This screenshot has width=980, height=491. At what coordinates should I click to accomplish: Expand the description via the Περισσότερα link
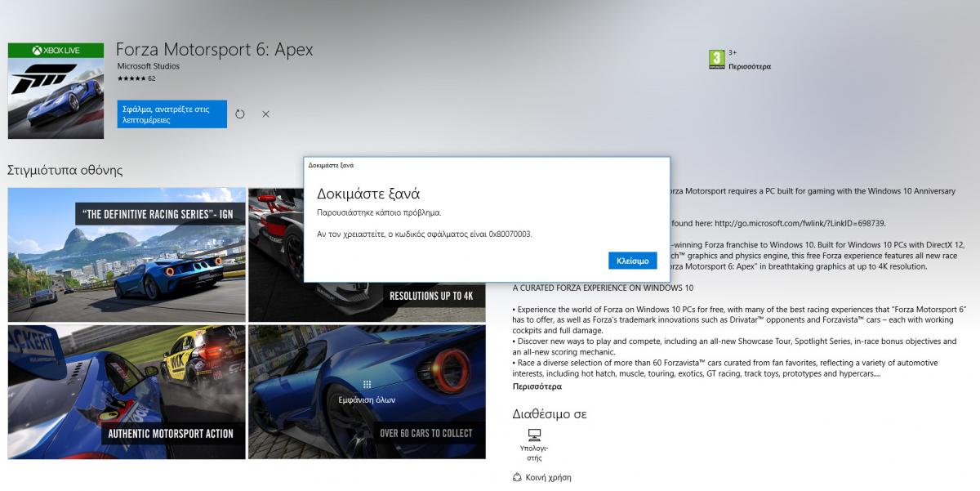coord(537,386)
